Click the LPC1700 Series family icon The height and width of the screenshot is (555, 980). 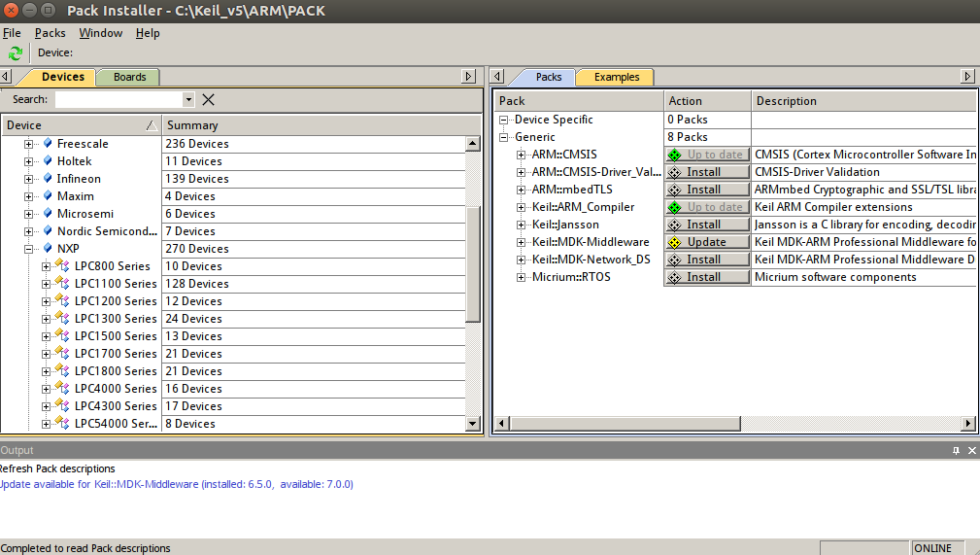tap(62, 353)
